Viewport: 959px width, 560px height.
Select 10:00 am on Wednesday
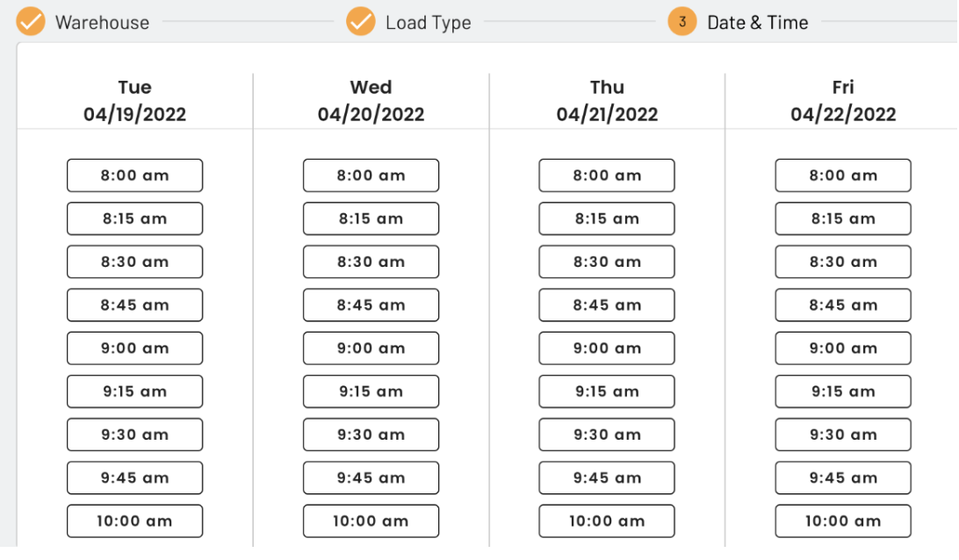coord(371,521)
